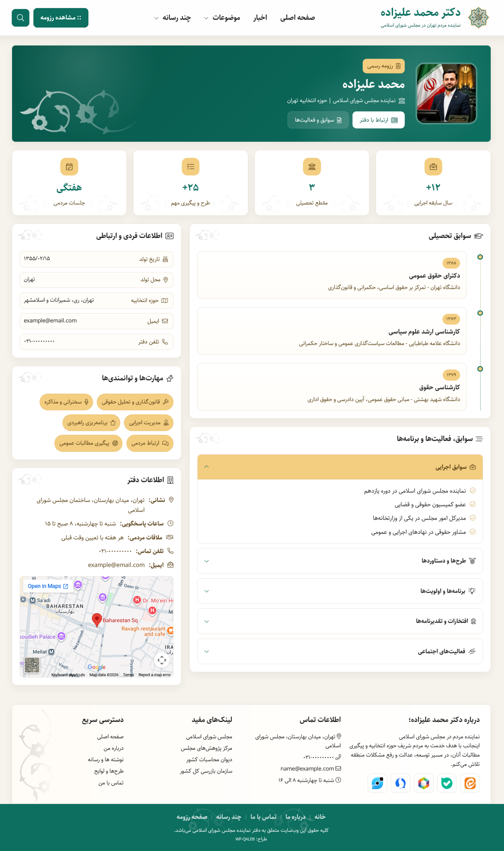504x851 pixels.
Task: Click the برنامه‌ریزی راهبردی skill tag
Action: pyautogui.click(x=91, y=423)
